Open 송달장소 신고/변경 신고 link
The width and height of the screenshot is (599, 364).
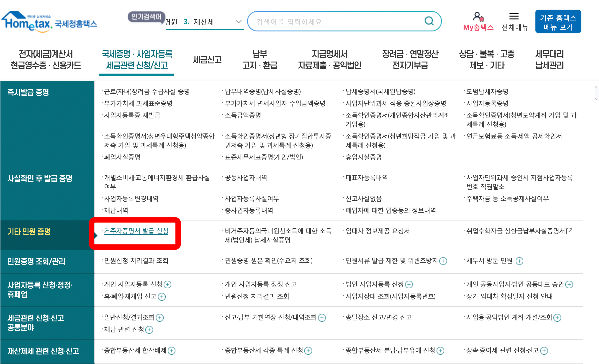[x=379, y=317]
